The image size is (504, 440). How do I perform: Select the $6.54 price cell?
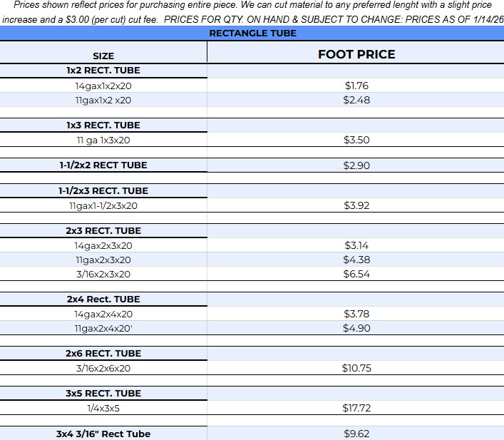pos(356,274)
